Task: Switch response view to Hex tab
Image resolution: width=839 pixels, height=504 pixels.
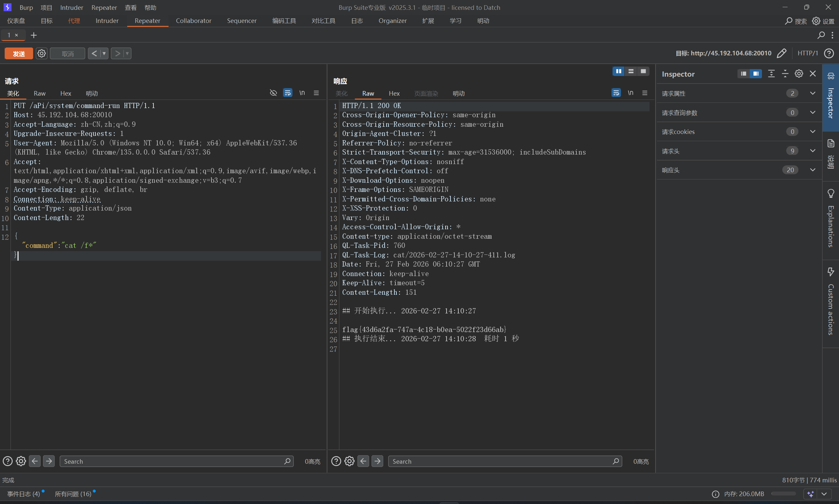Action: pos(394,93)
